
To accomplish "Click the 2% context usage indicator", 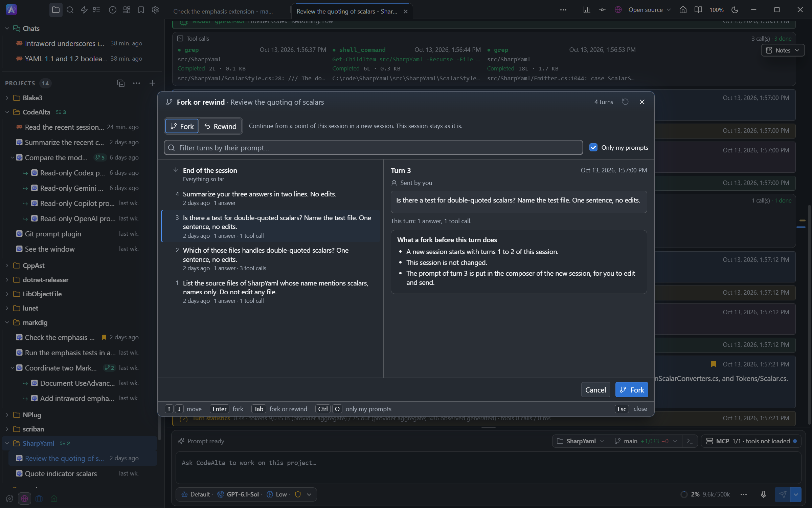I will 705,494.
